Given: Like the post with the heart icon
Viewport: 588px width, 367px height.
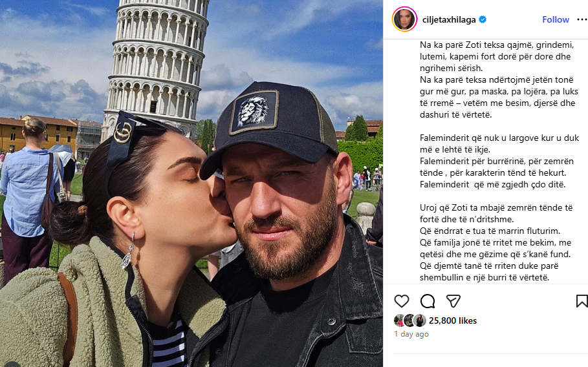Looking at the screenshot, I should tap(401, 301).
